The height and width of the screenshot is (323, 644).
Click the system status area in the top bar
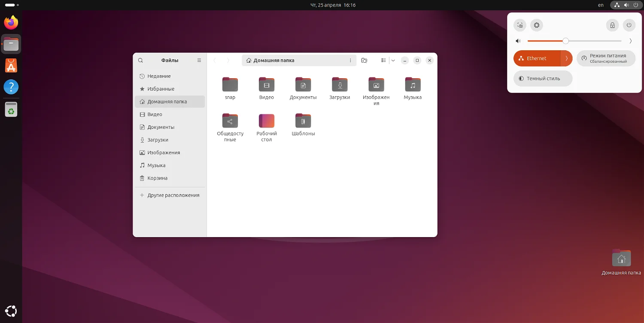point(626,5)
